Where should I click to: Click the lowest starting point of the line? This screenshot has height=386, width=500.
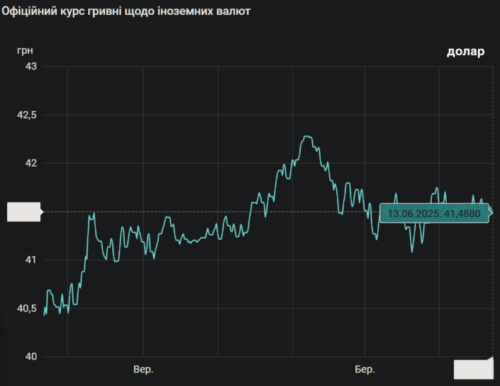pos(44,315)
